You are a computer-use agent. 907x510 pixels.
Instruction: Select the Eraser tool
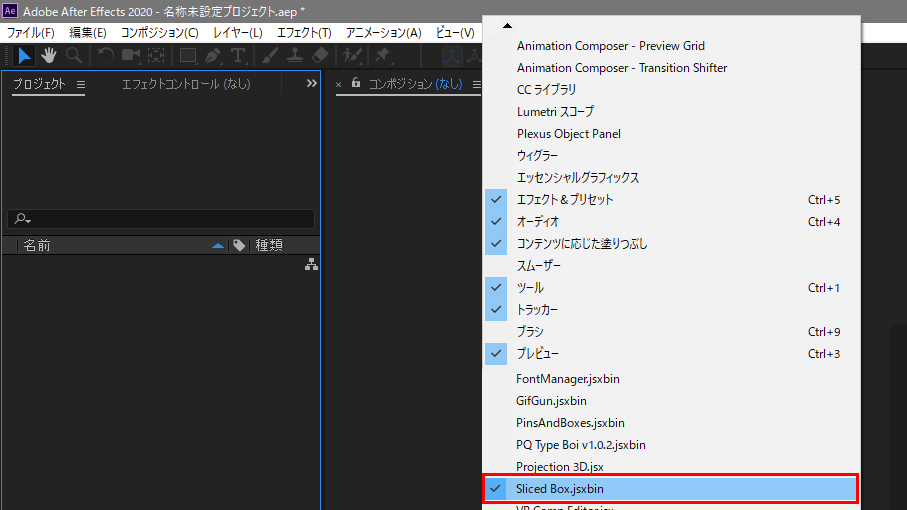pos(320,56)
